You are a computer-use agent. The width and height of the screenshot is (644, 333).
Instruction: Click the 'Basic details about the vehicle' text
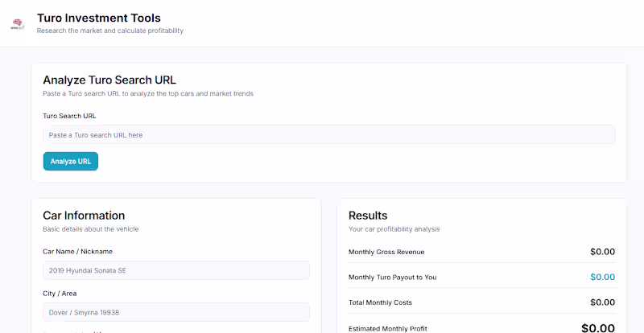pos(91,229)
